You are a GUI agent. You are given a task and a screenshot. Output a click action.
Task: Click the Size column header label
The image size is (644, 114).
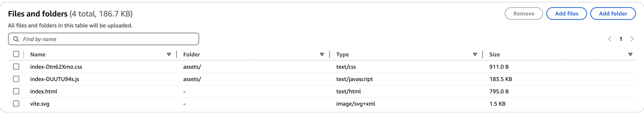click(x=494, y=54)
